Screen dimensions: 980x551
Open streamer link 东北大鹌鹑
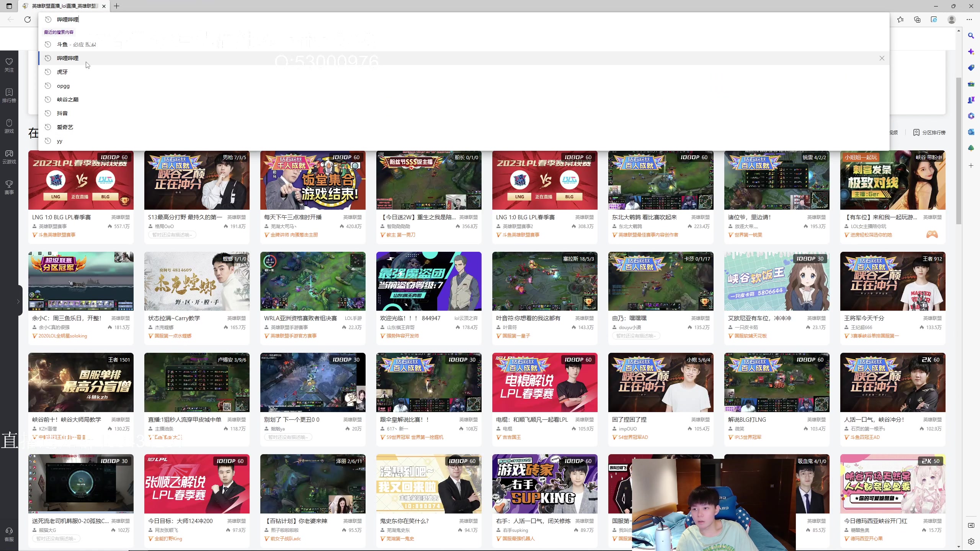point(630,227)
